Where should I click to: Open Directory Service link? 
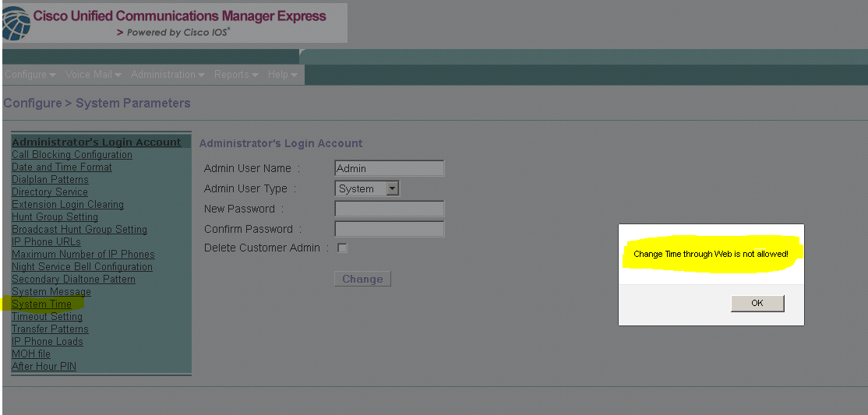pos(50,192)
